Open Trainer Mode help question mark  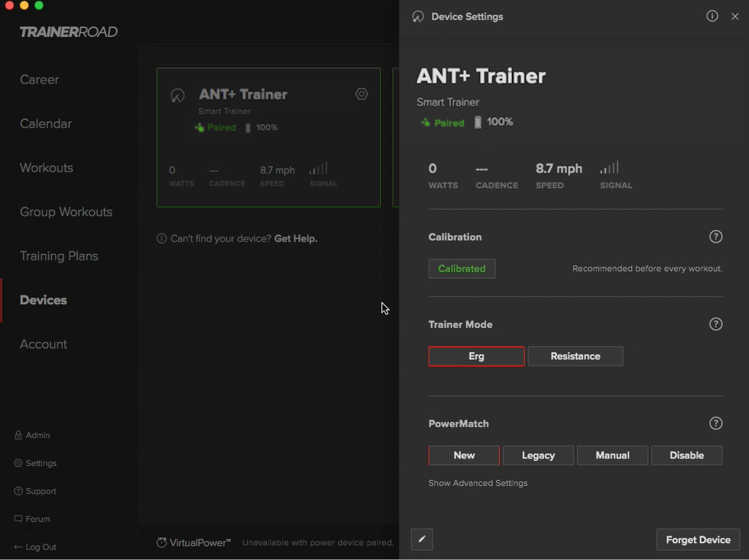pyautogui.click(x=716, y=325)
